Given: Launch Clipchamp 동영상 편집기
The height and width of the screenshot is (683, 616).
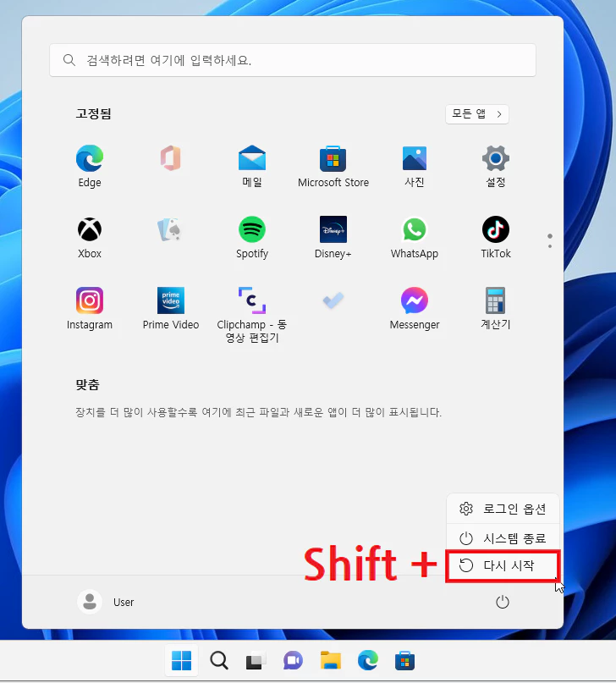Looking at the screenshot, I should click(252, 315).
